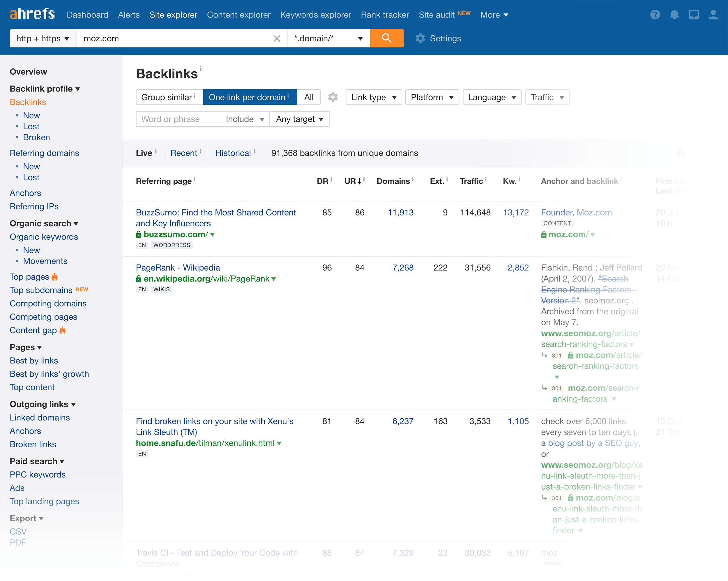The height and width of the screenshot is (581, 728).
Task: Go to Dashboard in top navigation
Action: click(x=87, y=15)
